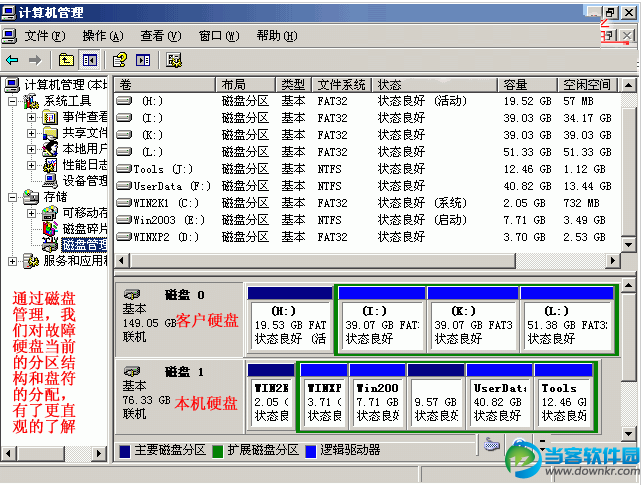Click the disk view scroll up arrow

click(628, 285)
